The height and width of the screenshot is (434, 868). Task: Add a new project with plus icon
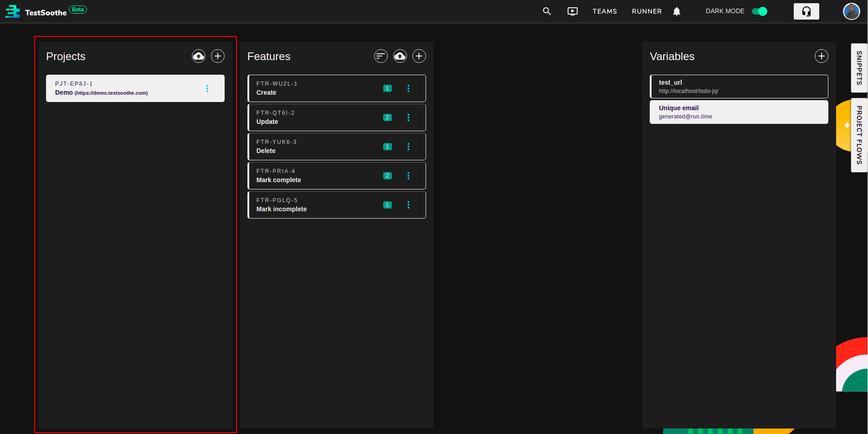tap(218, 56)
